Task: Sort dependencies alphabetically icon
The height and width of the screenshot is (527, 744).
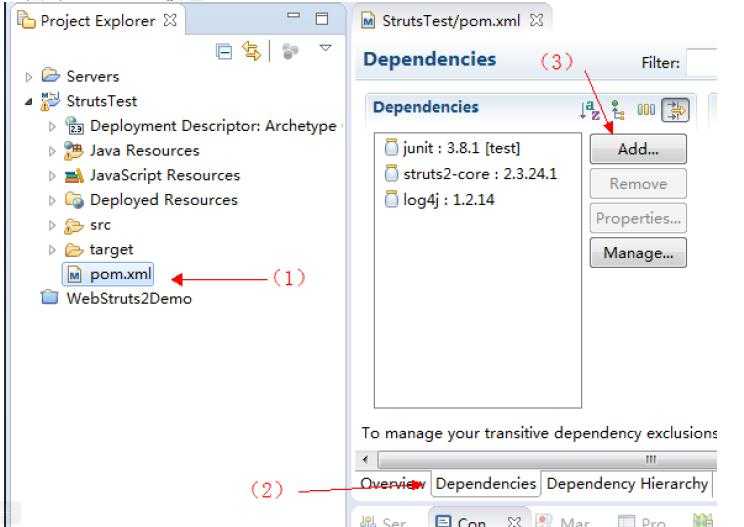Action: point(590,110)
